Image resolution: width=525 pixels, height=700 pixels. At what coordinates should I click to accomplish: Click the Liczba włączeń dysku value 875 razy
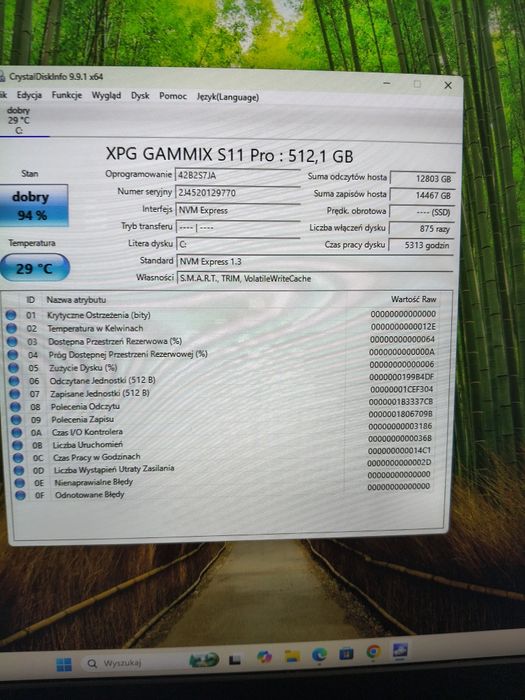click(x=421, y=229)
